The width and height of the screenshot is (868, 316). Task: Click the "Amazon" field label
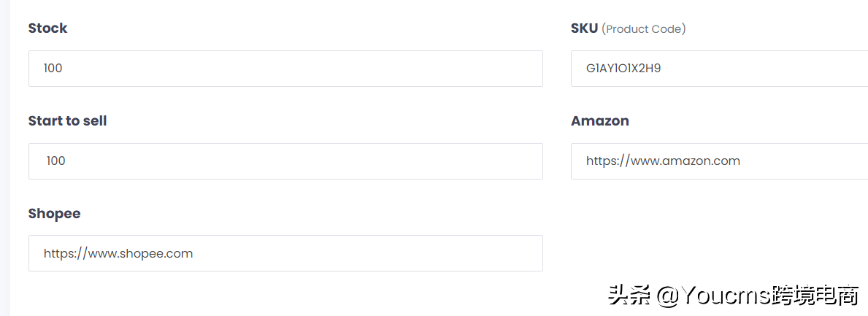600,120
